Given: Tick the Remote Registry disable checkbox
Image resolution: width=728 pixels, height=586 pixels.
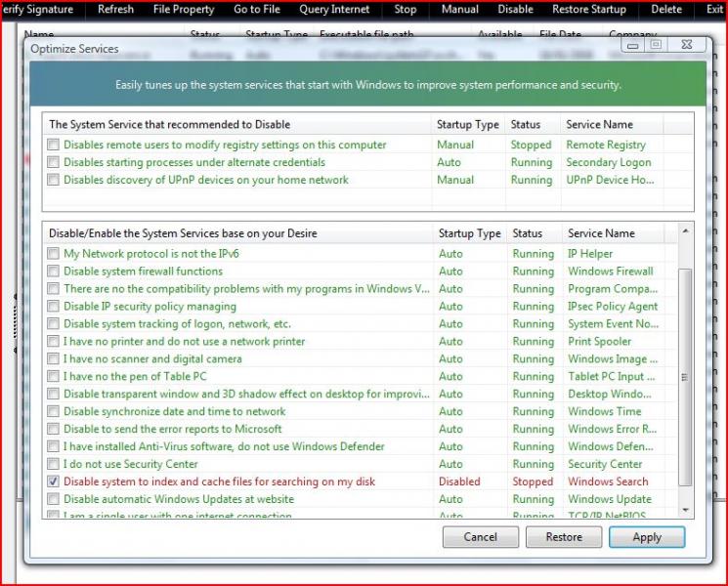Looking at the screenshot, I should [x=54, y=146].
